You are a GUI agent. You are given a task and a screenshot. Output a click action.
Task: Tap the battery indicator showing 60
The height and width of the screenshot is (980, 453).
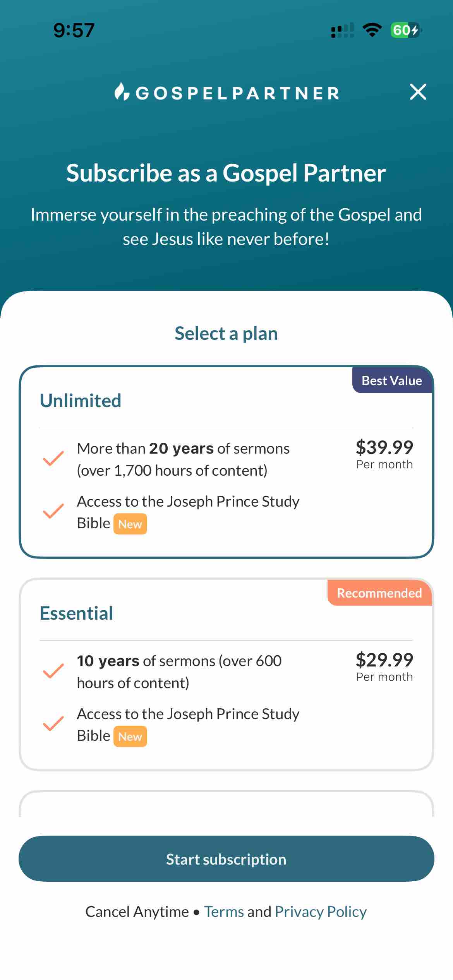point(405,30)
